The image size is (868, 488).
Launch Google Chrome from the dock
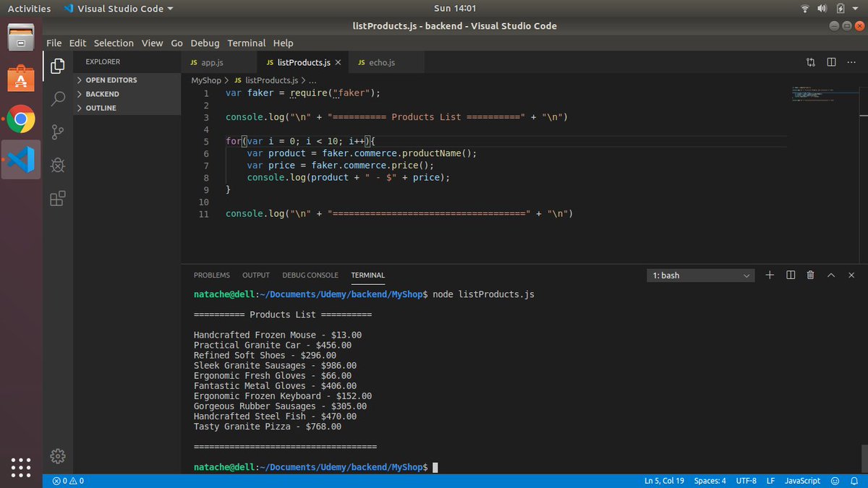[21, 119]
